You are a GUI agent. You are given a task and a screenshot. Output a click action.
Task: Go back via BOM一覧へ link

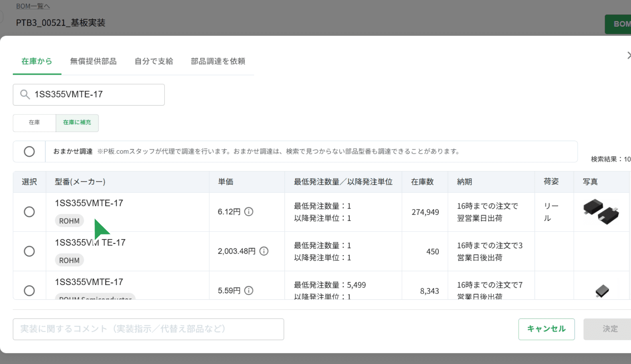[33, 6]
